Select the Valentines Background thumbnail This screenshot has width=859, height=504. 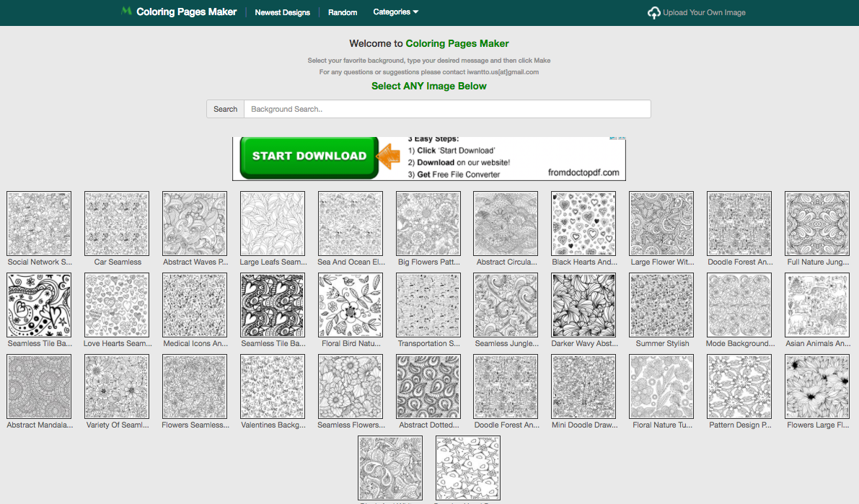[273, 386]
